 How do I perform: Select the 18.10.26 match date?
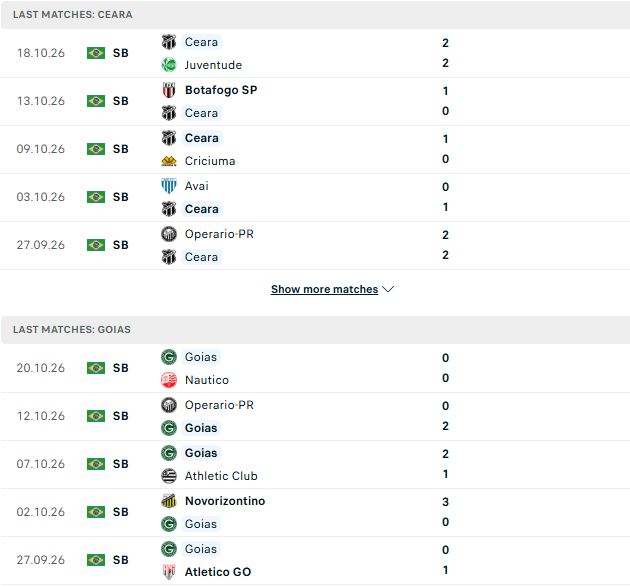41,53
